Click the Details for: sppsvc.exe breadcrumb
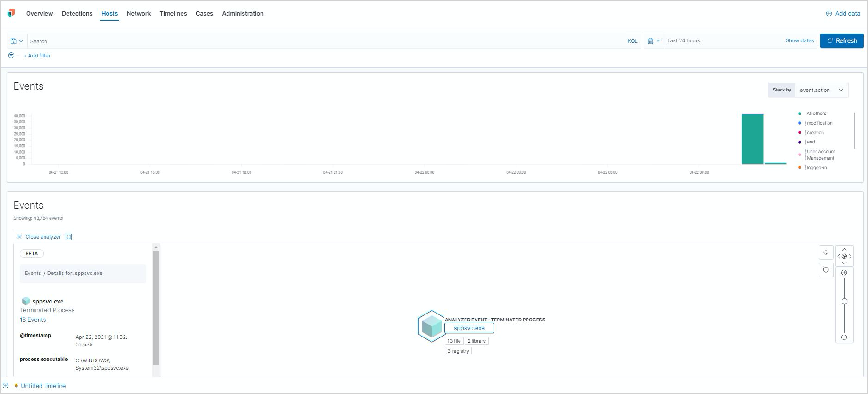 [75, 274]
